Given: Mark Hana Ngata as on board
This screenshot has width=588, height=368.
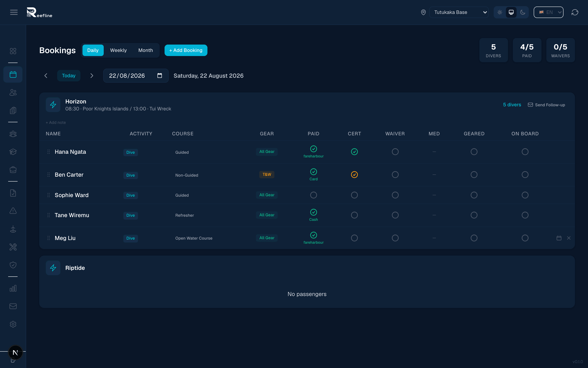Looking at the screenshot, I should pyautogui.click(x=525, y=152).
